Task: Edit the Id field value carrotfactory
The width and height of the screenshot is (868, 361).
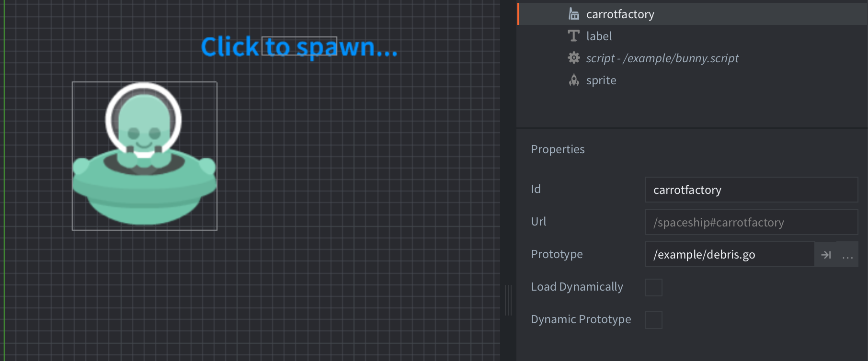Action: pos(751,190)
